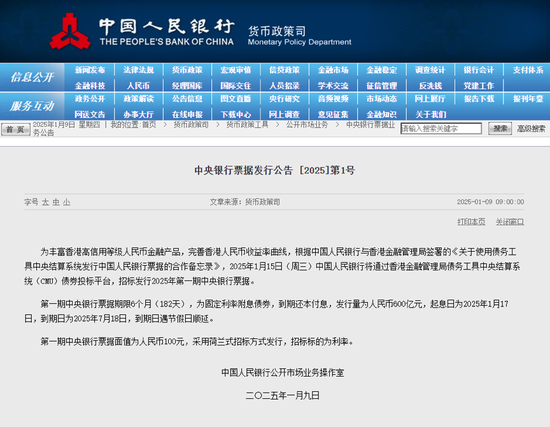Select 政务公开 in service menu
This screenshot has width=550, height=427.
point(90,99)
